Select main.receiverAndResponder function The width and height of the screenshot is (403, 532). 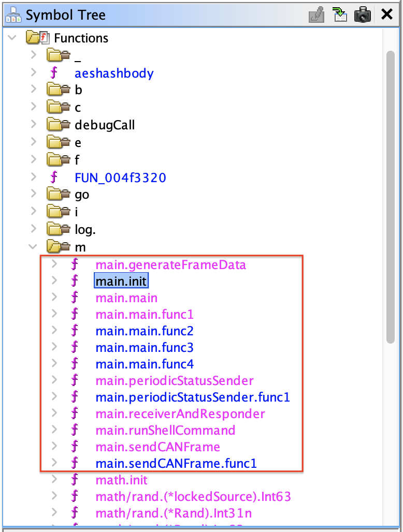[x=180, y=414]
